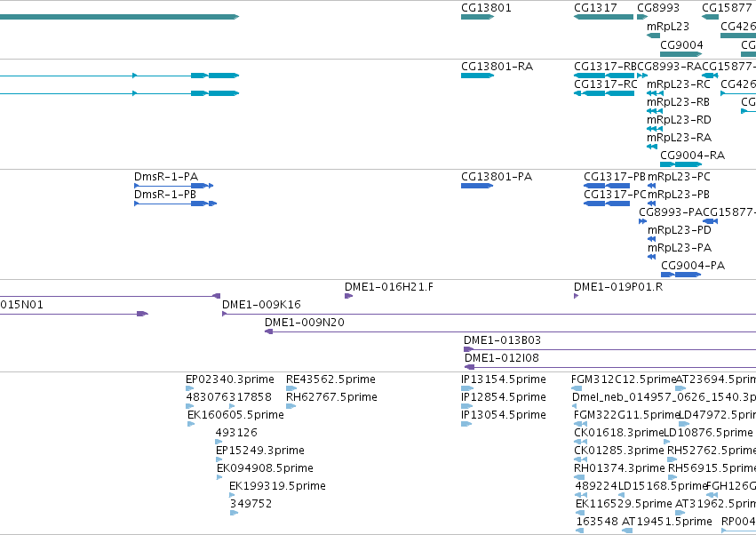Click the CG9004-RA transcript label
This screenshot has height=535, width=756.
tap(692, 156)
